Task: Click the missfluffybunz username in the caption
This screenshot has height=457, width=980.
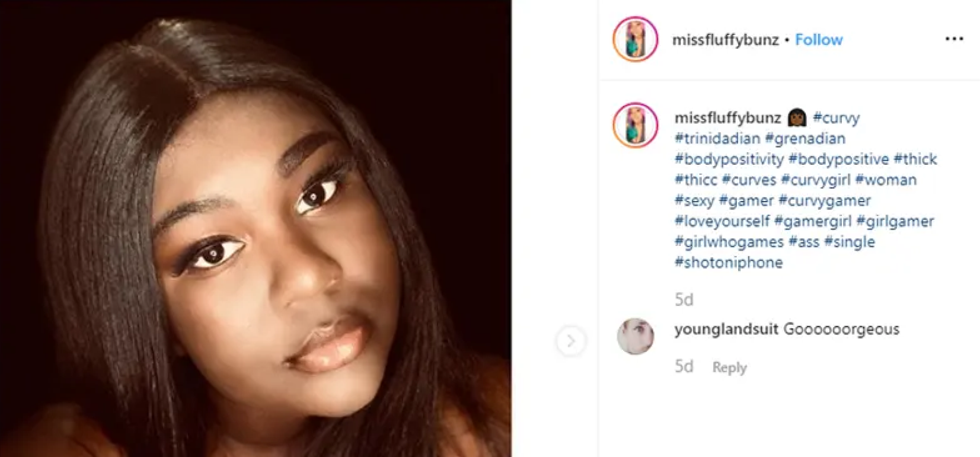Action: coord(727,118)
